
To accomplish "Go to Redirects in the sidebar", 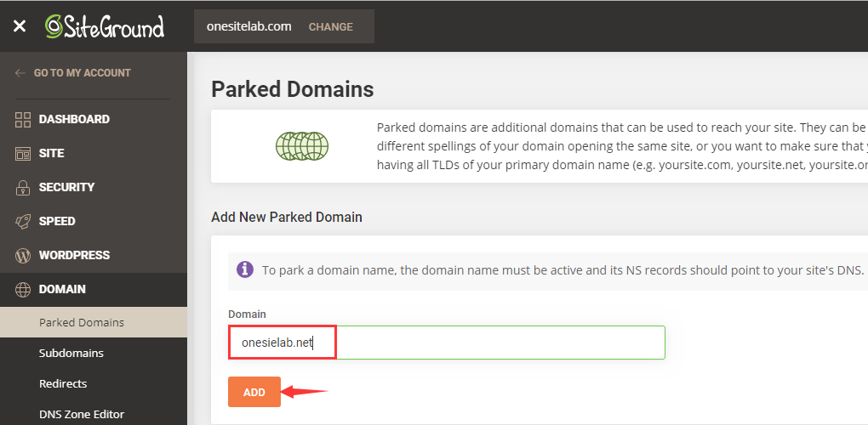I will 63,383.
